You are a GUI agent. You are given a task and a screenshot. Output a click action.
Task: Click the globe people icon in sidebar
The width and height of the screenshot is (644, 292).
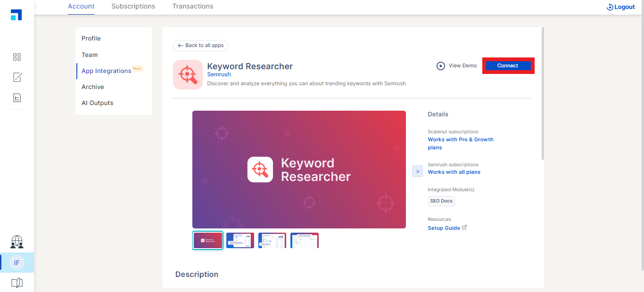coord(17,242)
